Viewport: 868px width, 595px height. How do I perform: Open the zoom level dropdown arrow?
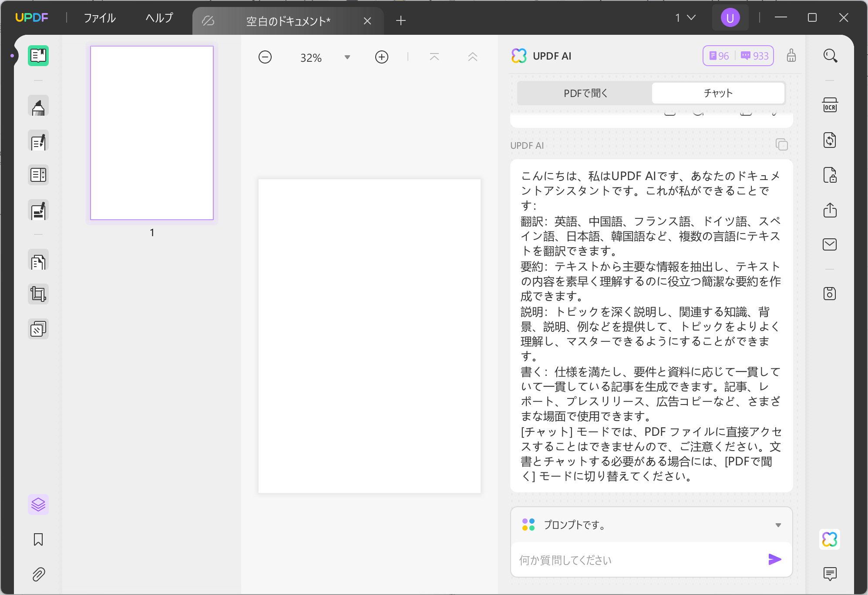pyautogui.click(x=347, y=57)
